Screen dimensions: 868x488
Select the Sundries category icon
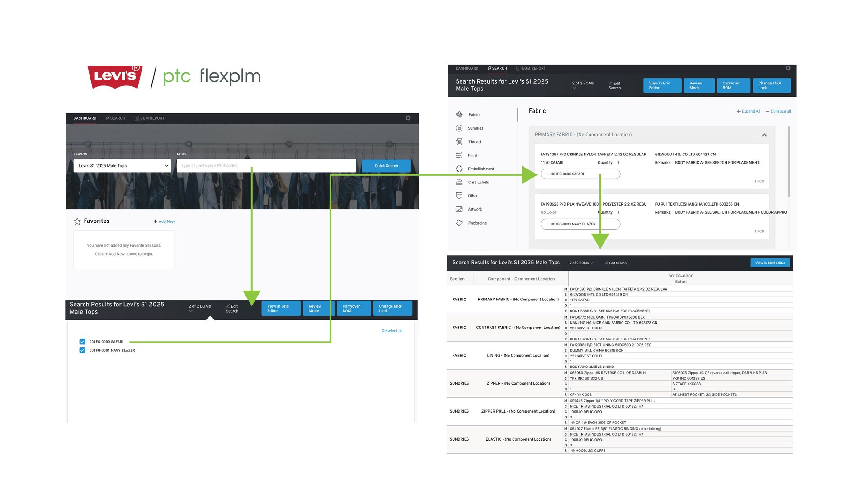click(459, 128)
